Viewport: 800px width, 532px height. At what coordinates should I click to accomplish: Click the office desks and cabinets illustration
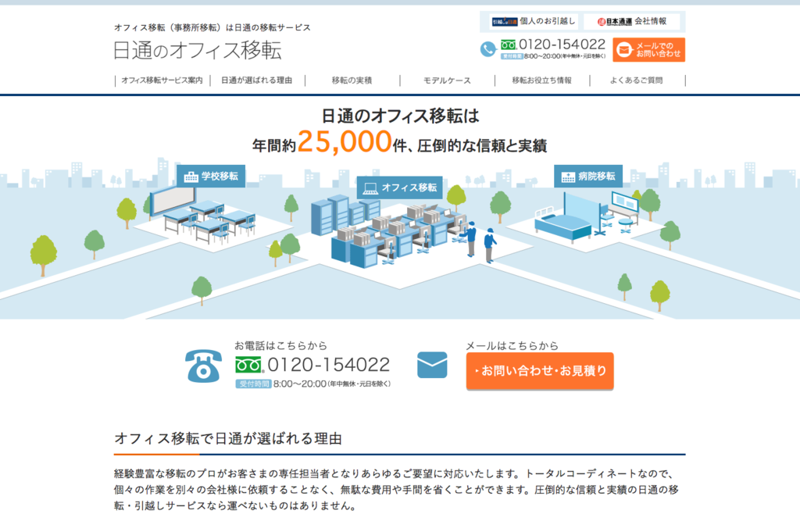click(x=391, y=233)
